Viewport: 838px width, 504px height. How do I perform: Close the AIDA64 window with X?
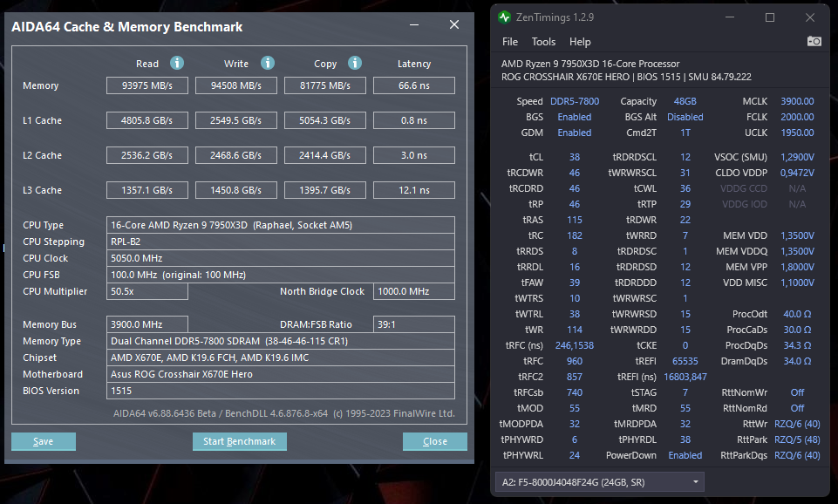[x=454, y=24]
